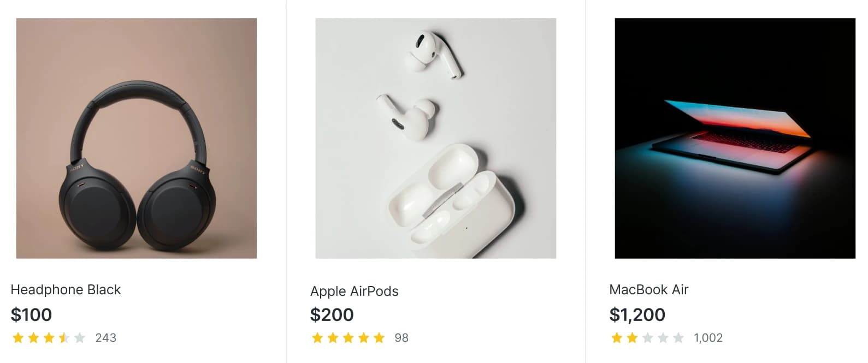Open the MacBook Air product image
This screenshot has width=868, height=363.
(735, 138)
